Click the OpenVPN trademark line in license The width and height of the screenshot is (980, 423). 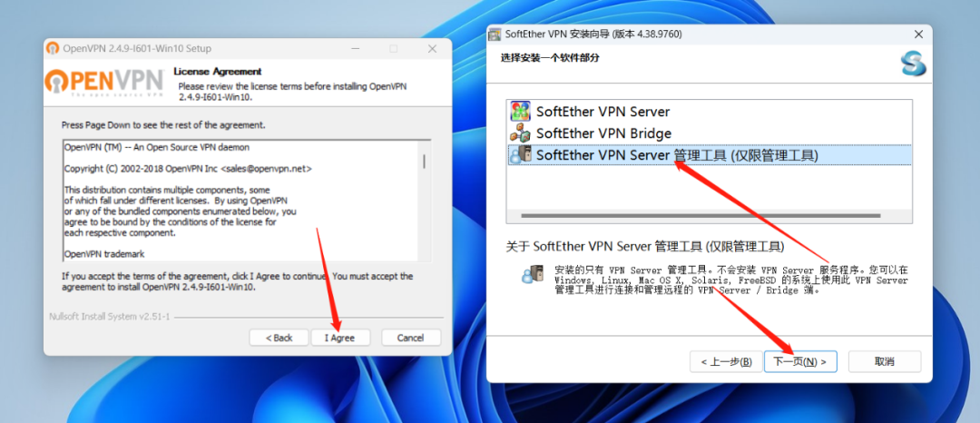104,254
